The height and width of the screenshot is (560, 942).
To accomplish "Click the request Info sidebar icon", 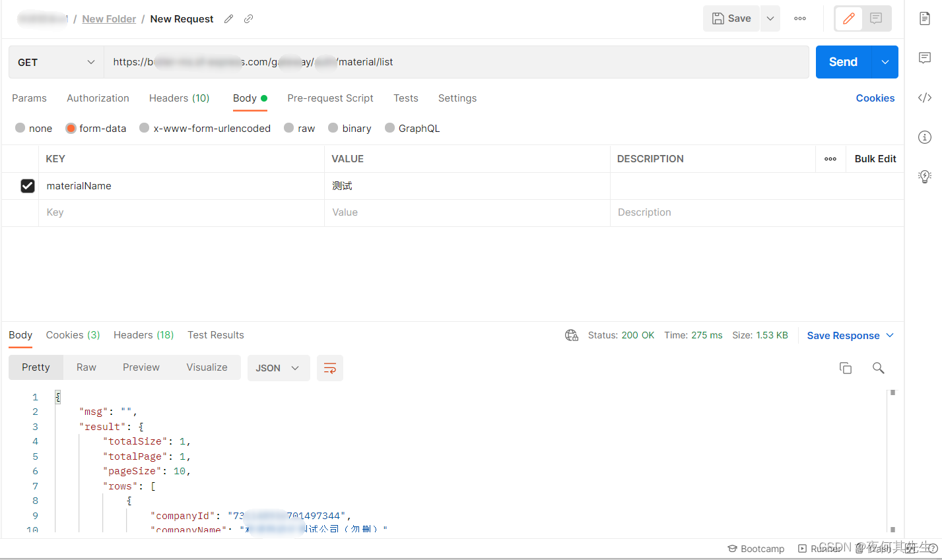I will [924, 137].
